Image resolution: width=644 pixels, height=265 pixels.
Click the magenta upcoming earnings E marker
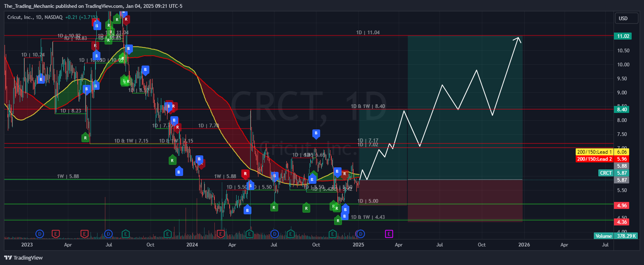[389, 234]
